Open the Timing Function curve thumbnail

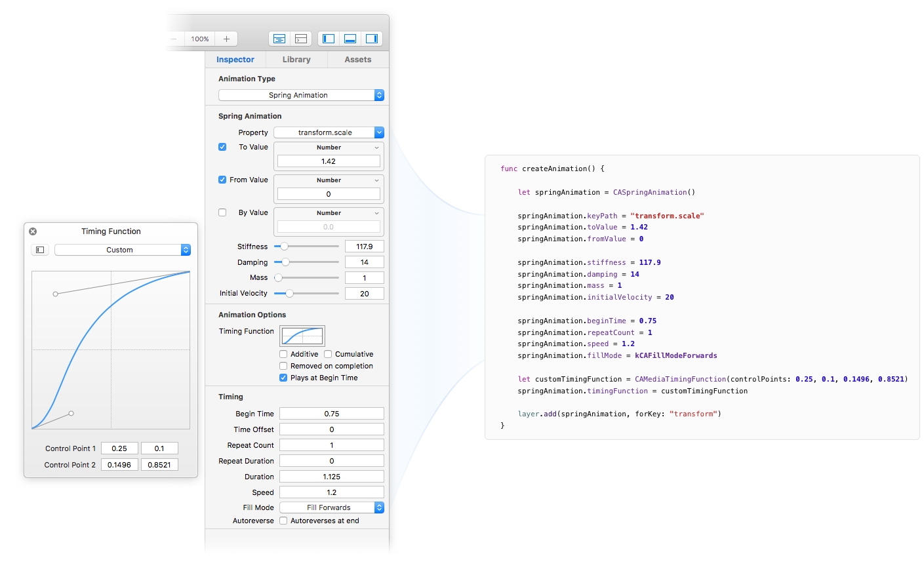(302, 335)
